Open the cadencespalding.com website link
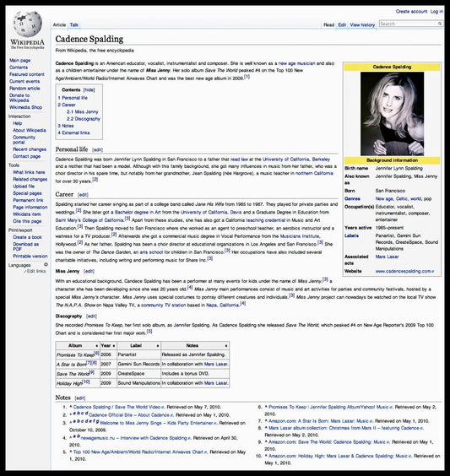Image resolution: width=450 pixels, height=476 pixels. pyautogui.click(x=404, y=271)
